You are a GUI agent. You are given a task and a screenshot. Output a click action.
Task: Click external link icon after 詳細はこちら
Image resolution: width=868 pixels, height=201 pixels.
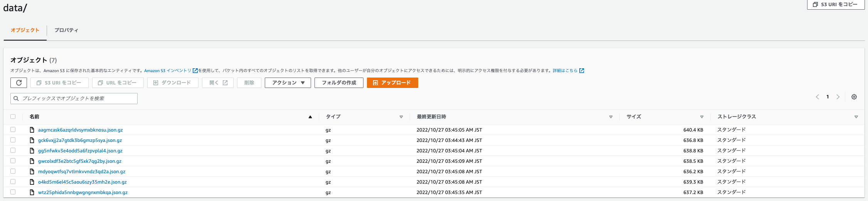[x=582, y=71]
